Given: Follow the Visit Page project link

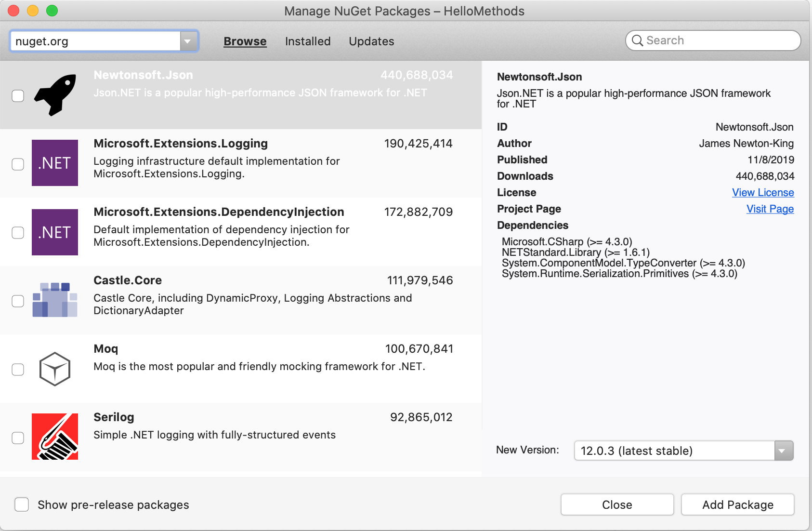Looking at the screenshot, I should [770, 209].
